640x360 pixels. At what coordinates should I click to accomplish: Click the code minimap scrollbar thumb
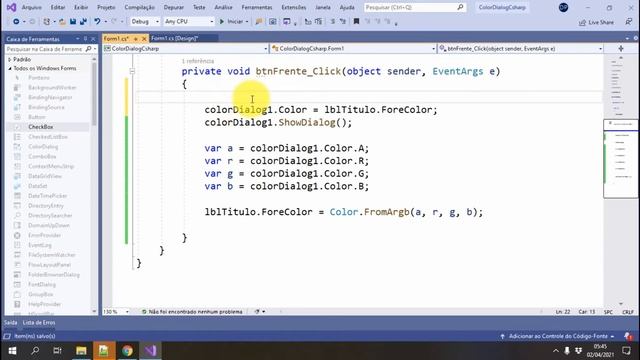620,159
